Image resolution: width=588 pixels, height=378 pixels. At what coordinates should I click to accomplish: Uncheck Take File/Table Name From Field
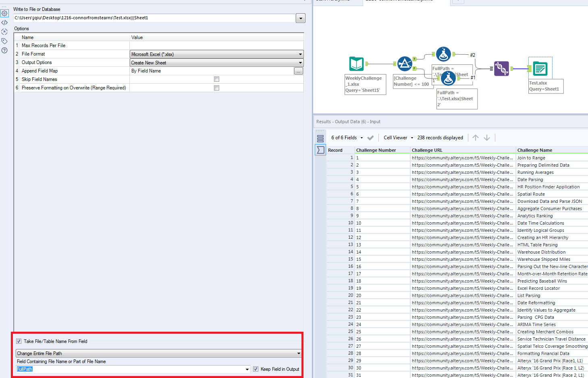click(19, 341)
